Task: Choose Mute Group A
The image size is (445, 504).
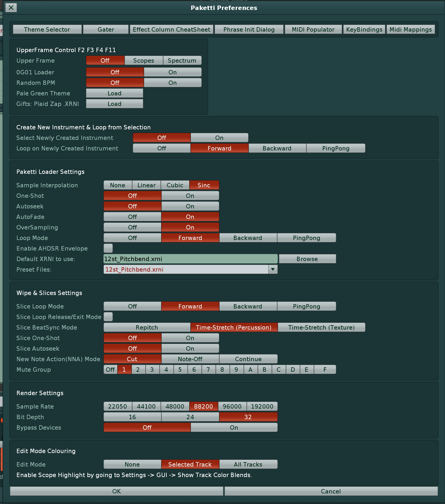Action: (250, 369)
